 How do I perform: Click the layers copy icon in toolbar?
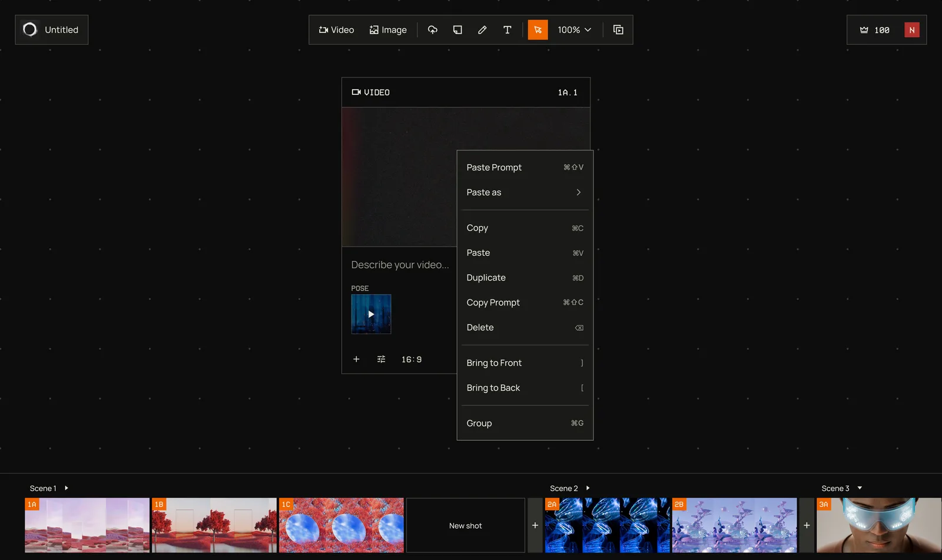pos(618,30)
